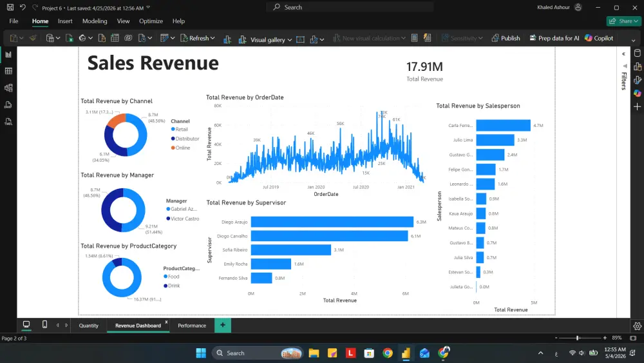The height and width of the screenshot is (363, 644).
Task: Click the Copilot ribbon button
Action: [x=598, y=38]
